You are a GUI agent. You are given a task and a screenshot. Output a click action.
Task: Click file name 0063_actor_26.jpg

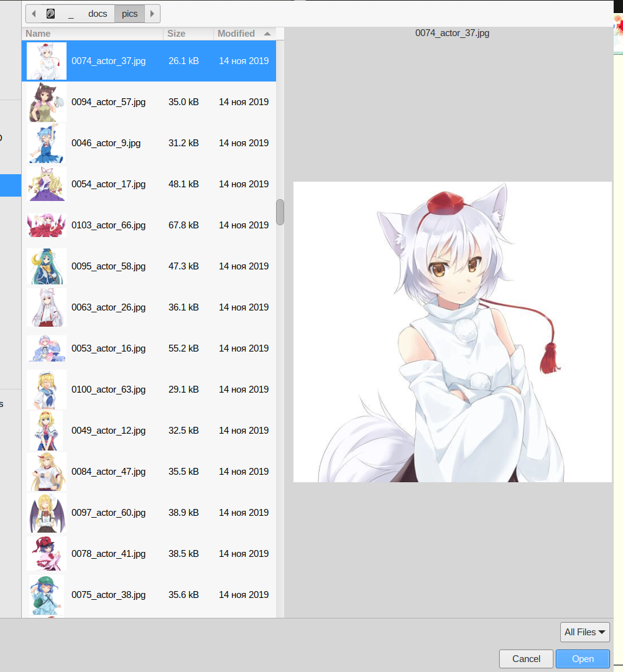click(x=108, y=308)
